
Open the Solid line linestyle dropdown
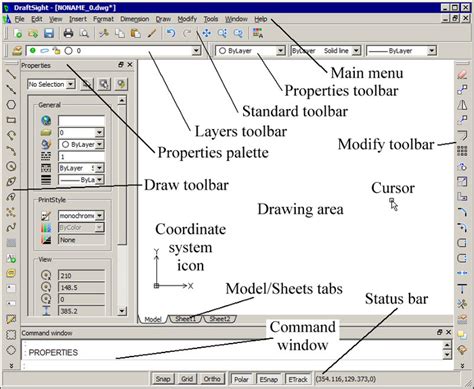pos(356,51)
